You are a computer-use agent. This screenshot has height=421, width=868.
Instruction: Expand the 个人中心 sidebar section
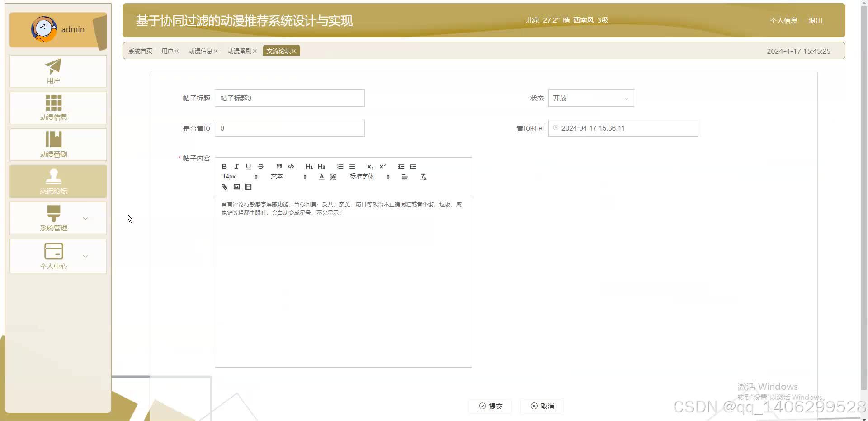click(57, 256)
